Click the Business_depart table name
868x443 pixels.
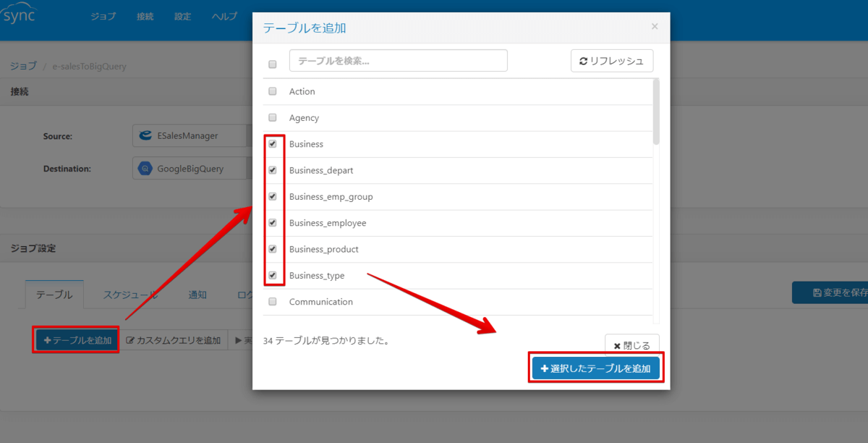(x=321, y=170)
